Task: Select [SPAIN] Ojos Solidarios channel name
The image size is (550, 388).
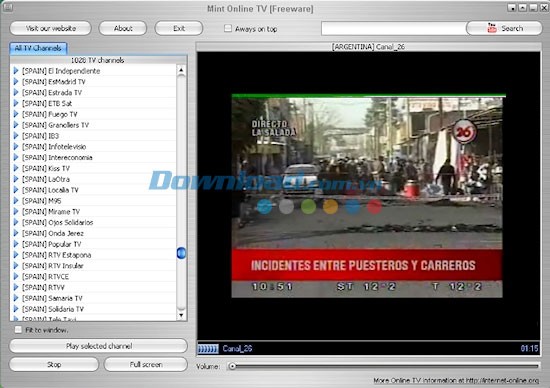Action: 58,222
